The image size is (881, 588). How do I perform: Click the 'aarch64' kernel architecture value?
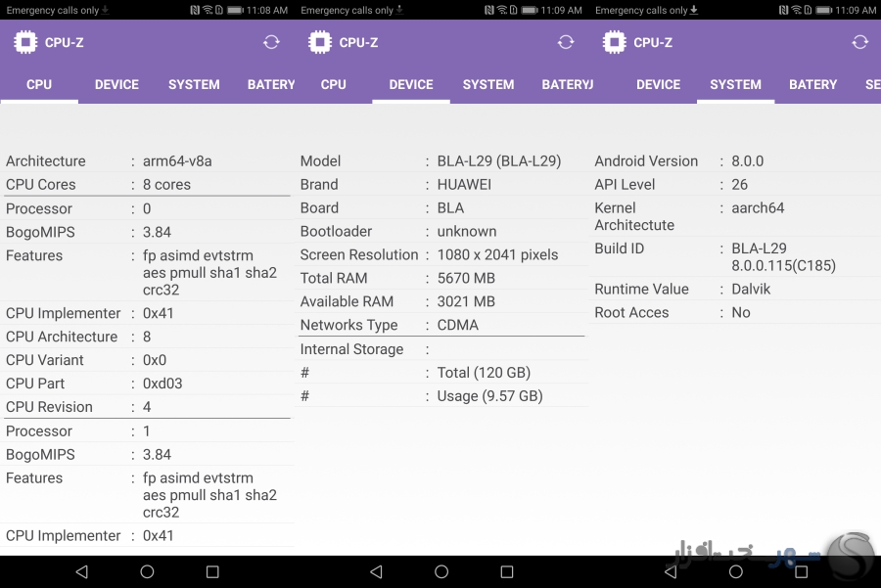[x=758, y=208]
